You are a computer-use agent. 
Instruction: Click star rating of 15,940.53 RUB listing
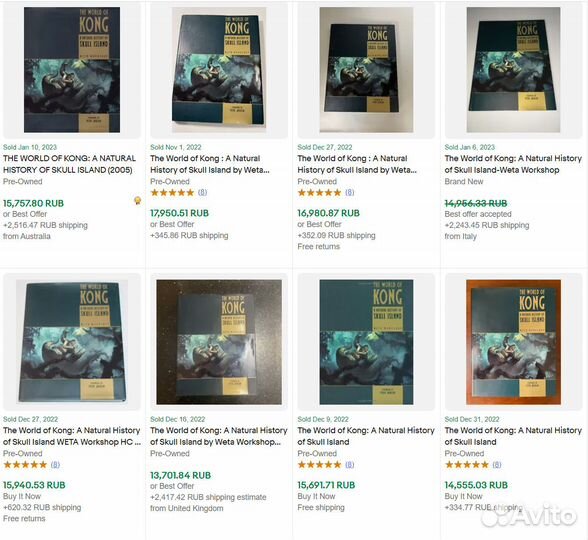coord(25,465)
